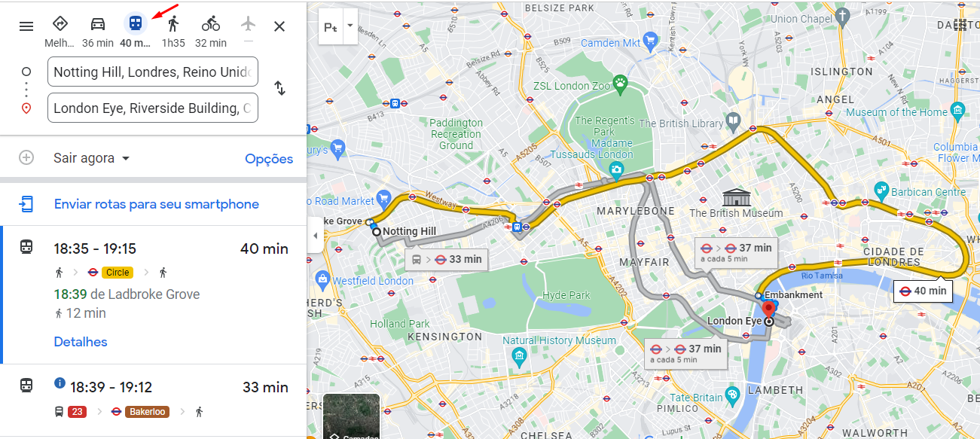Choose walking mode 1h35 icon
Viewport: 980px width, 439px height.
point(173,23)
